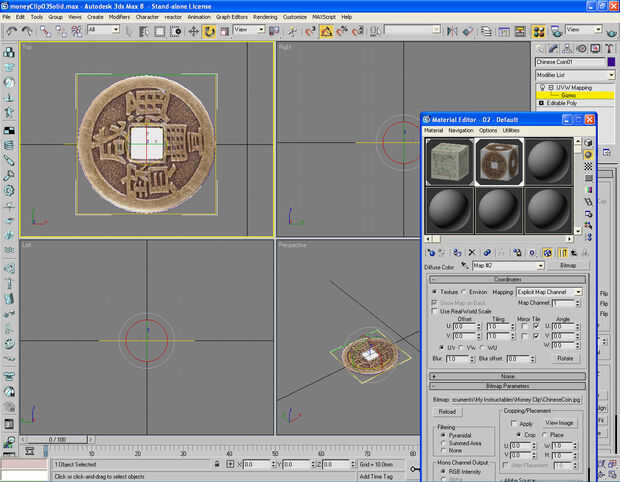This screenshot has height=482, width=620.
Task: Select the coin material sample slot
Action: [x=500, y=162]
